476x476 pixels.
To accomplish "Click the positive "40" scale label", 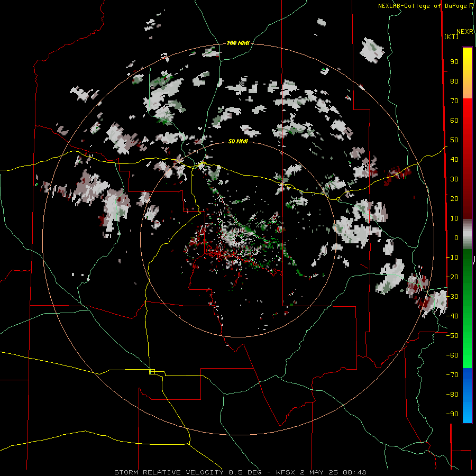I will [454, 160].
